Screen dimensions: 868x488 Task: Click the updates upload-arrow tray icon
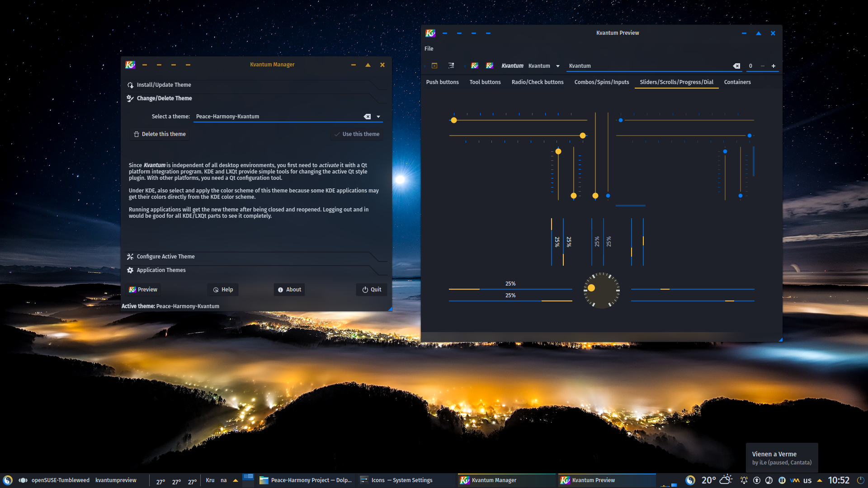[757, 480]
